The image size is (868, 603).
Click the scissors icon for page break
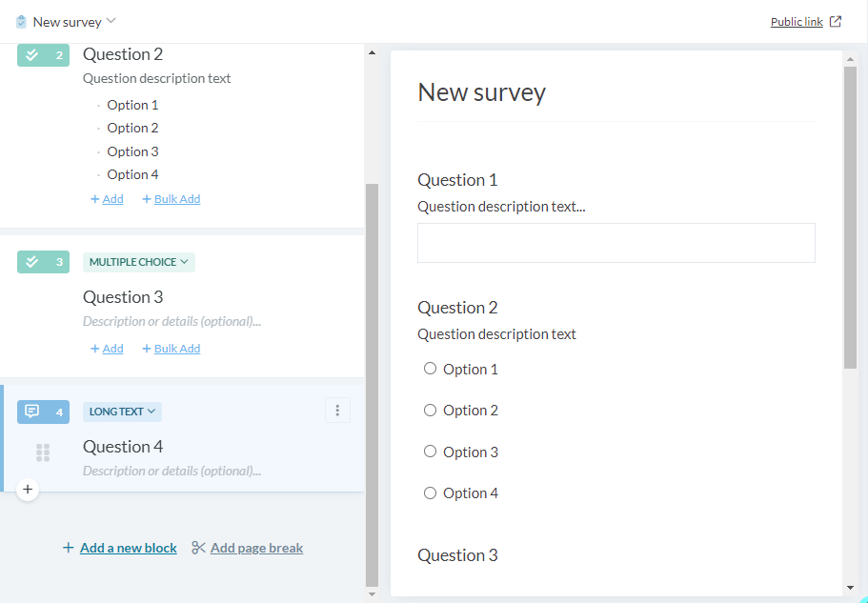pos(198,548)
